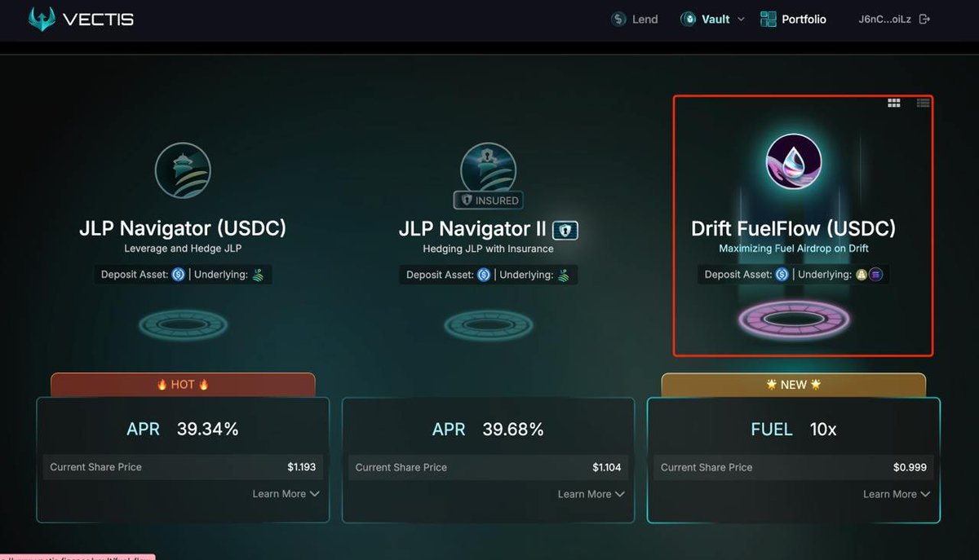Switch to list view layout

click(x=923, y=102)
